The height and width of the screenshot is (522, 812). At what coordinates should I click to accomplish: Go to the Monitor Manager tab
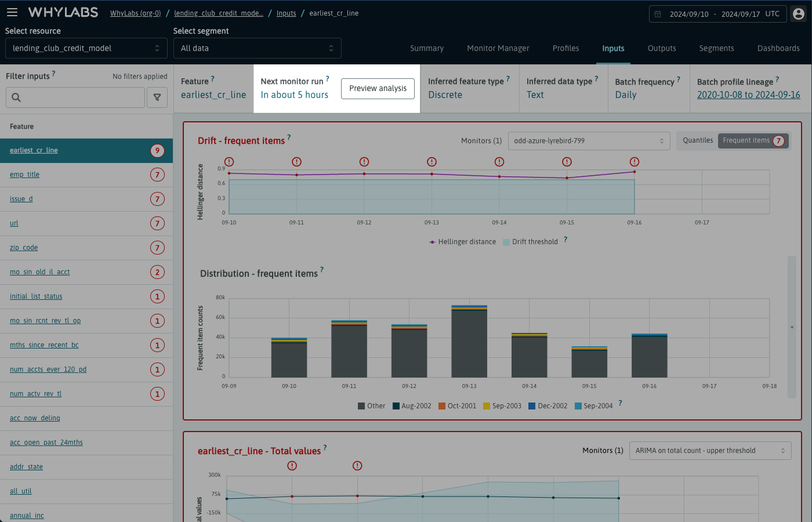pyautogui.click(x=498, y=48)
